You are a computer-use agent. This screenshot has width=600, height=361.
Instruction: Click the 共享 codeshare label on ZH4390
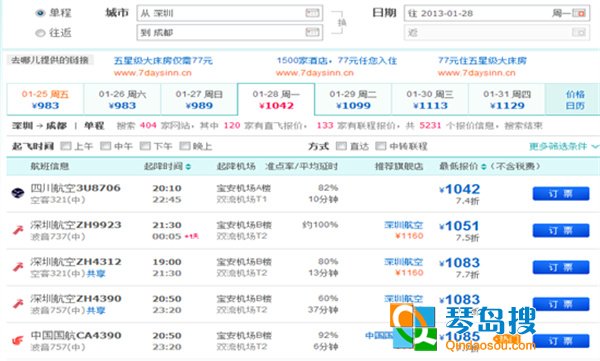point(96,310)
